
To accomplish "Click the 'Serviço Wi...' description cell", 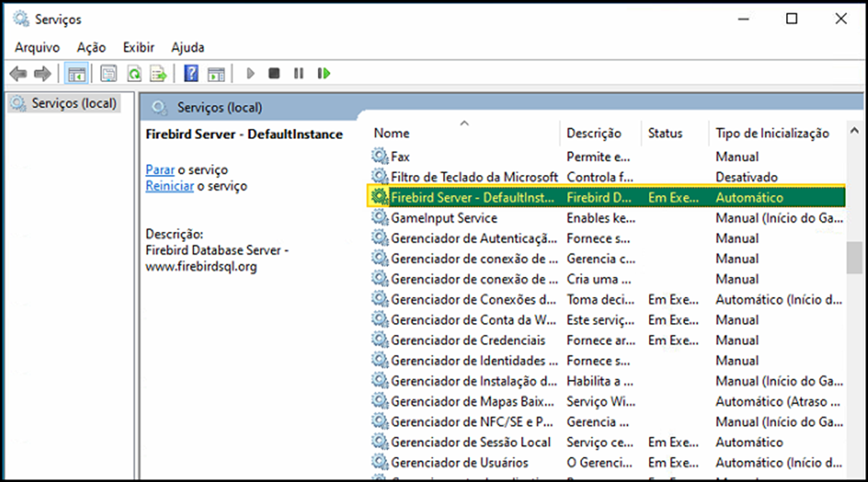I will coord(600,402).
